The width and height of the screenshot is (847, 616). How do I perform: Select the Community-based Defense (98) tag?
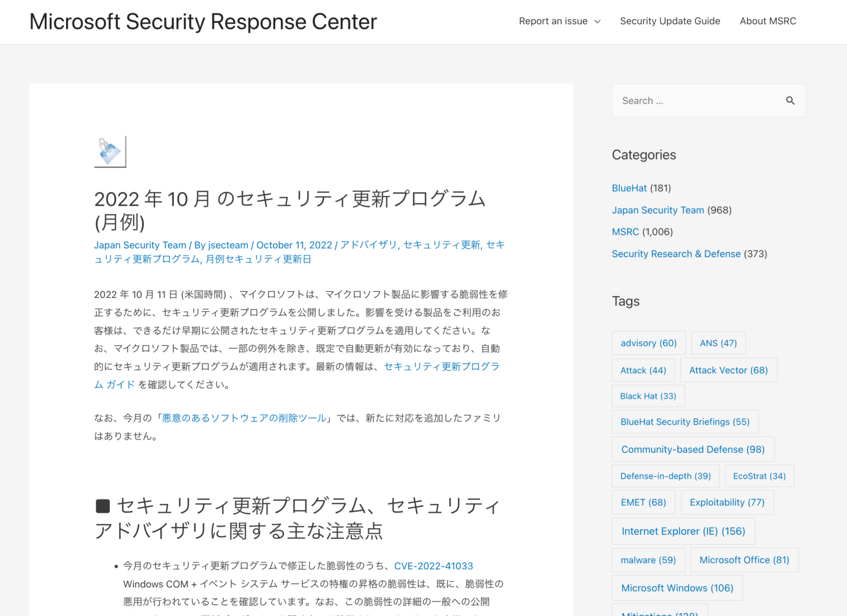tap(693, 449)
